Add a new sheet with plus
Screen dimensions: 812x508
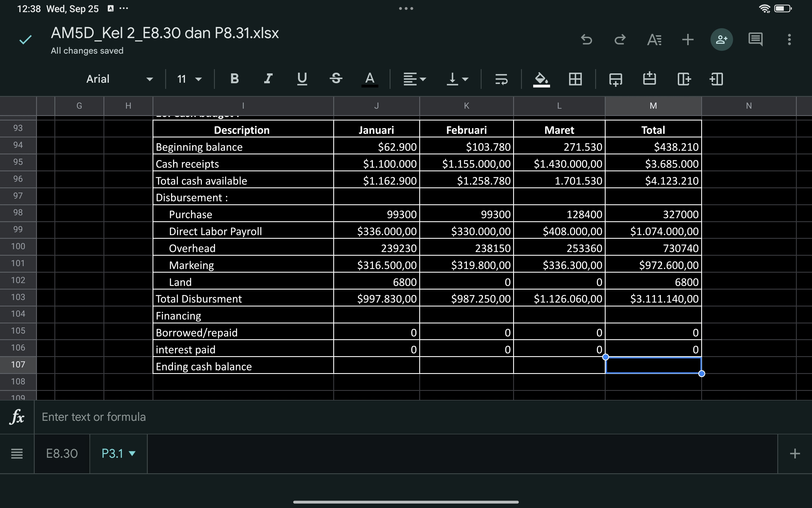tap(795, 454)
